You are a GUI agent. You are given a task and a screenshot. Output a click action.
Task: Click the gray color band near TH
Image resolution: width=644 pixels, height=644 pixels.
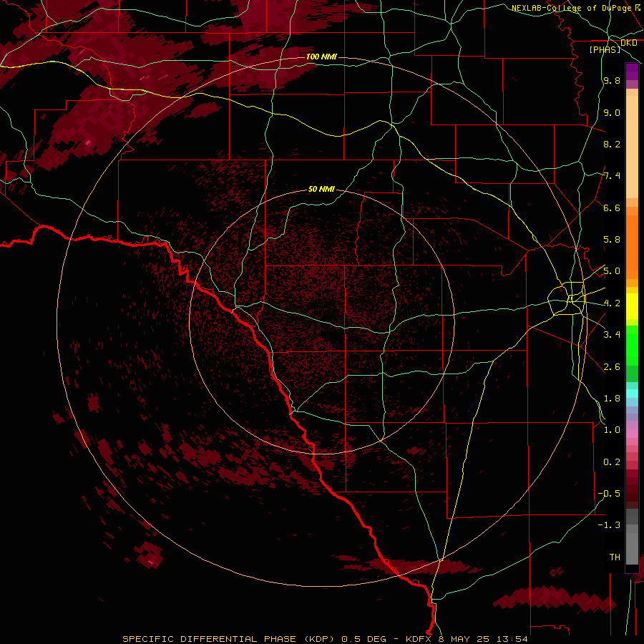pos(632,548)
